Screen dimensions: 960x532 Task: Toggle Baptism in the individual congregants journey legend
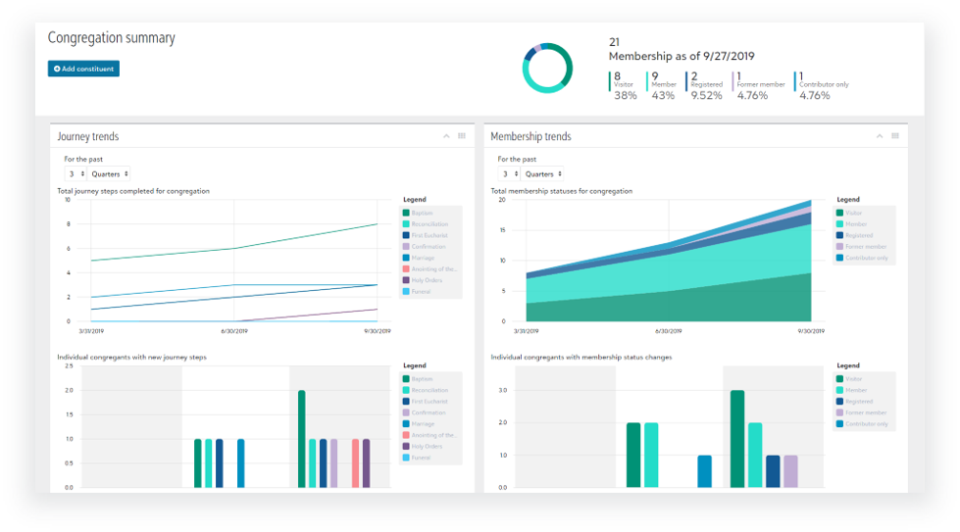(x=418, y=379)
